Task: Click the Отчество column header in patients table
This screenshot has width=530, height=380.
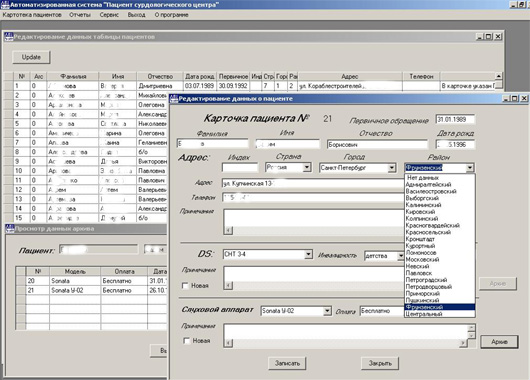Action: (x=160, y=76)
